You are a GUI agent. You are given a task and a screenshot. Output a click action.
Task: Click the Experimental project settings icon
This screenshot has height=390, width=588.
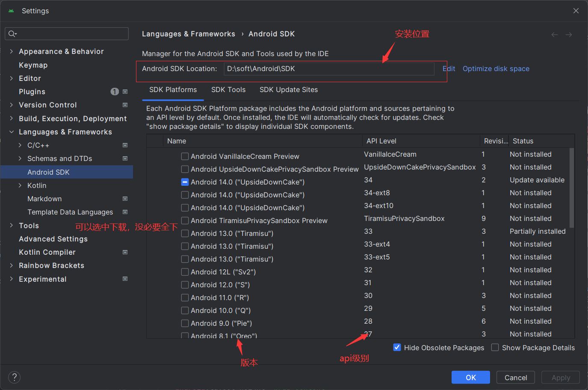click(125, 279)
